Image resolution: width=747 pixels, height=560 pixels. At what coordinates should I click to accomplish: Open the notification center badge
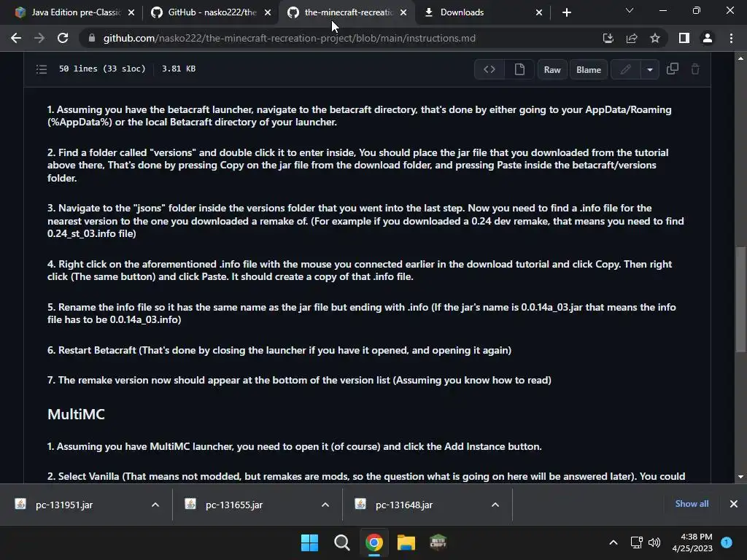[x=727, y=542]
